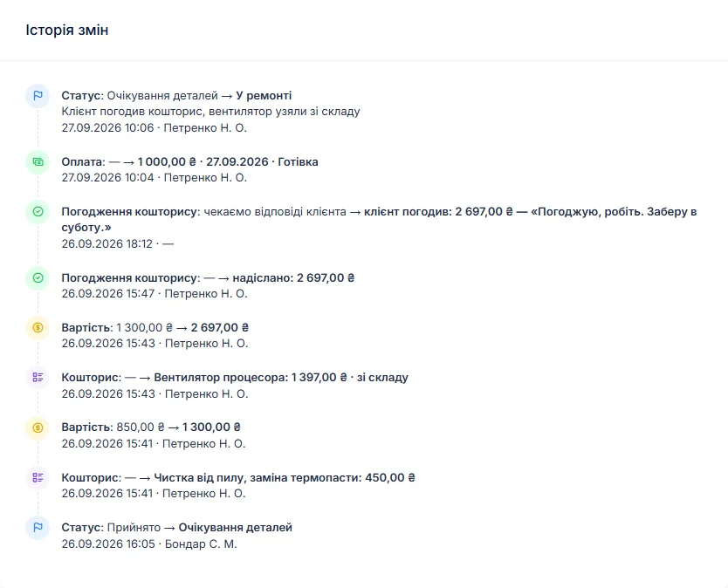
Task: Select the 'Історія змін' heading
Action: (67, 31)
